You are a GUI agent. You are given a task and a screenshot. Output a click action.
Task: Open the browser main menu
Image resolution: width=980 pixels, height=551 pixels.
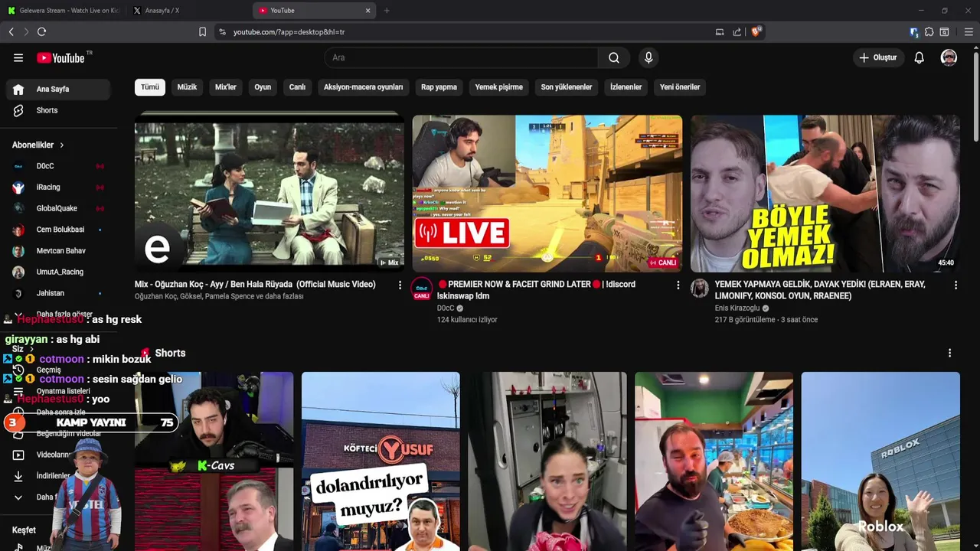(x=969, y=32)
